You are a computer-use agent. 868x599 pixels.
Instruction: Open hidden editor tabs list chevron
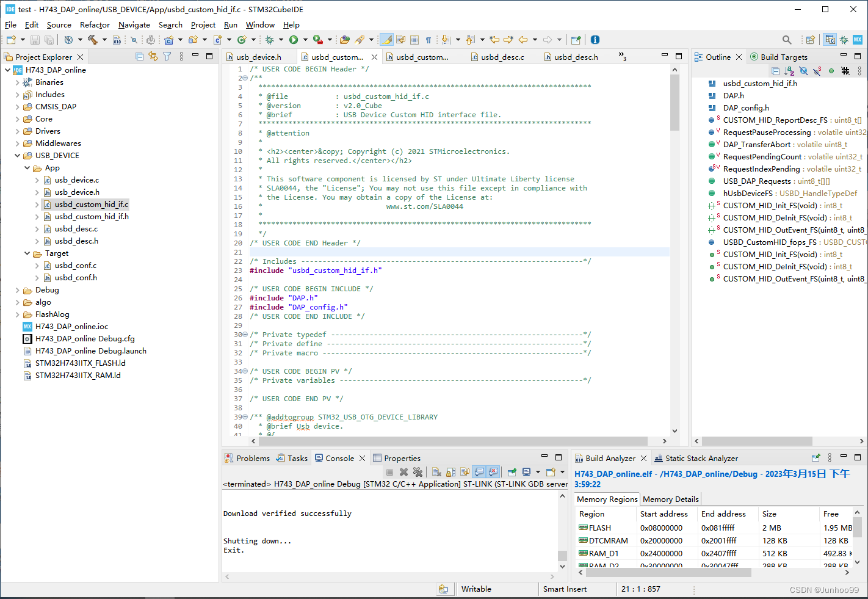(622, 56)
